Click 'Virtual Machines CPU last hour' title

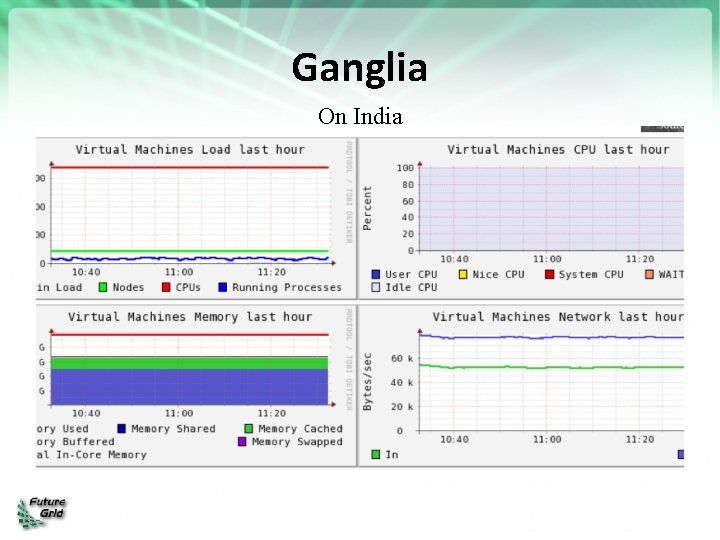click(x=558, y=150)
